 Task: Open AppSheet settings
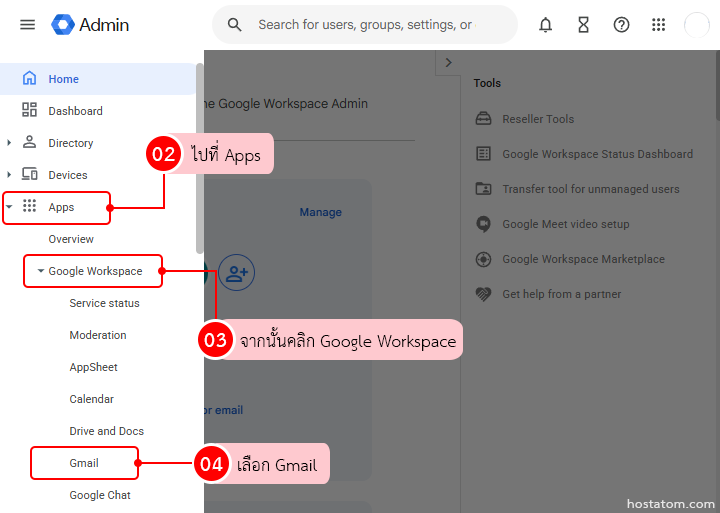point(93,367)
